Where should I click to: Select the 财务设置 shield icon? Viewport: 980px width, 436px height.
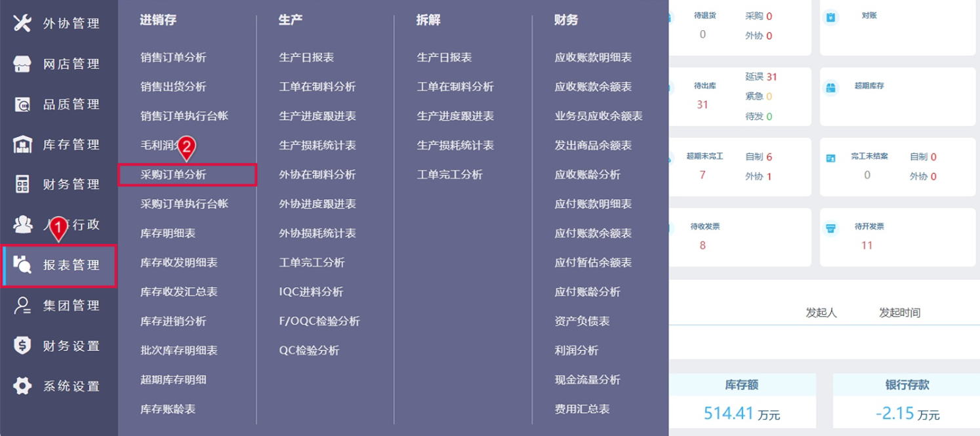tap(22, 346)
